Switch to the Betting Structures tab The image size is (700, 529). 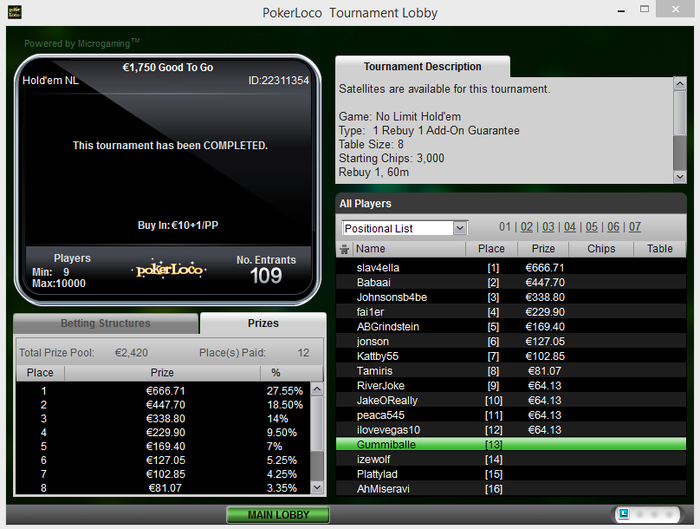click(106, 323)
